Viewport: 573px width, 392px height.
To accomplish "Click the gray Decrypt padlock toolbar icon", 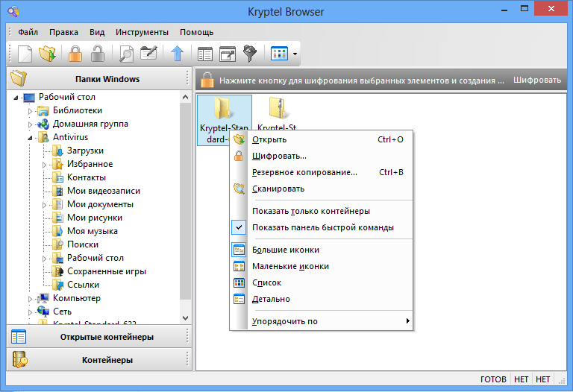I will (98, 54).
